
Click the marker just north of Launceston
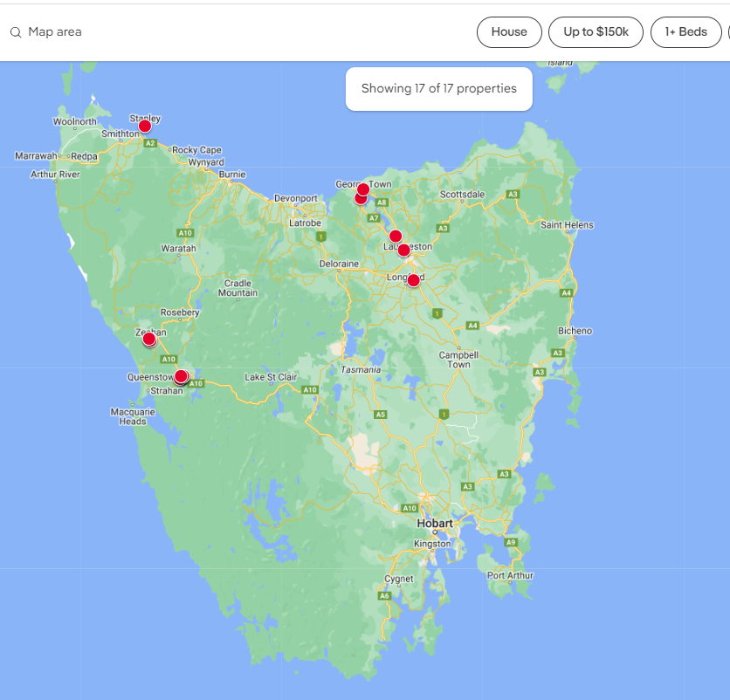tap(395, 236)
